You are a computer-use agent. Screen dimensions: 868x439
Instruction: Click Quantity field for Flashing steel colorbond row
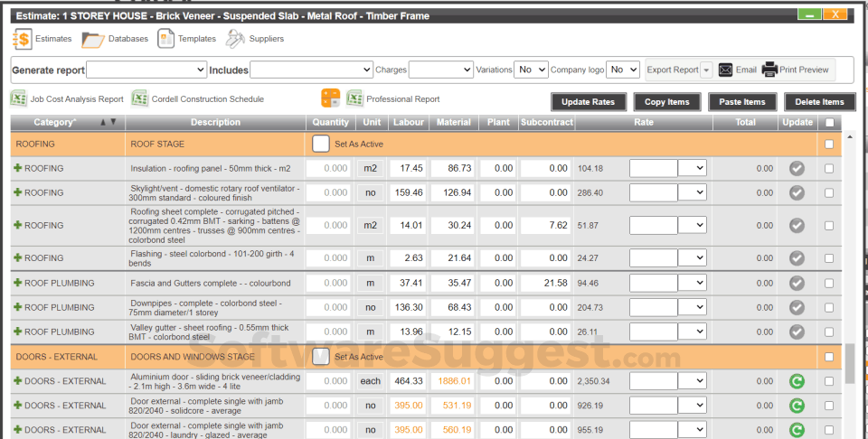[329, 258]
